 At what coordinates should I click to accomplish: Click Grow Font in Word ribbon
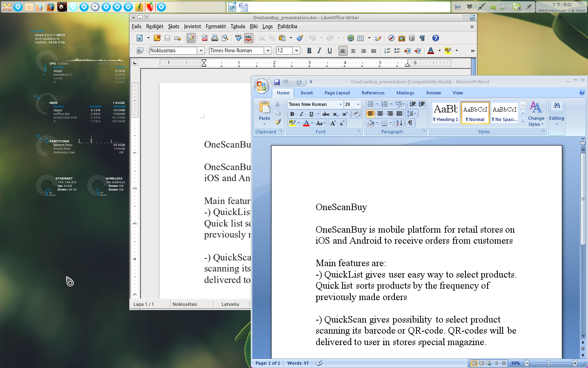[333, 123]
